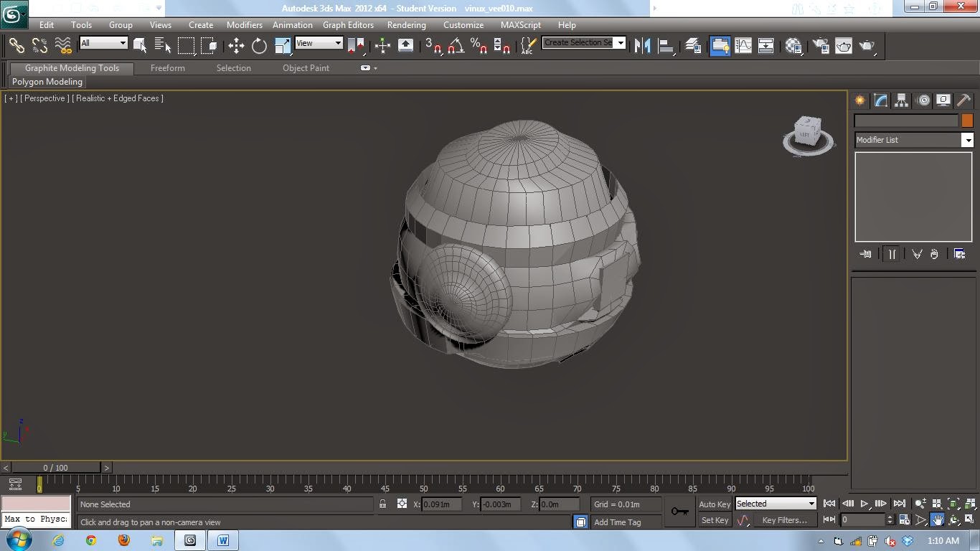Open the Mirror tool
The height and width of the screenshot is (551, 980).
coord(642,46)
